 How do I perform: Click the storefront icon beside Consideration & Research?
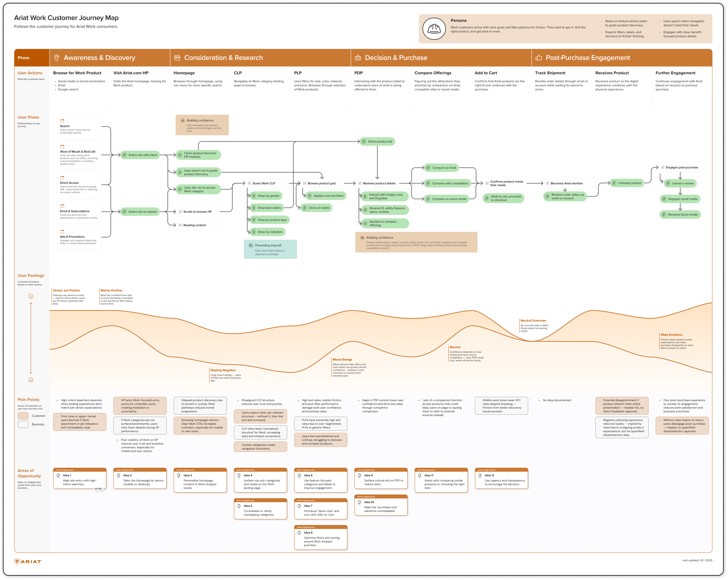(177, 58)
